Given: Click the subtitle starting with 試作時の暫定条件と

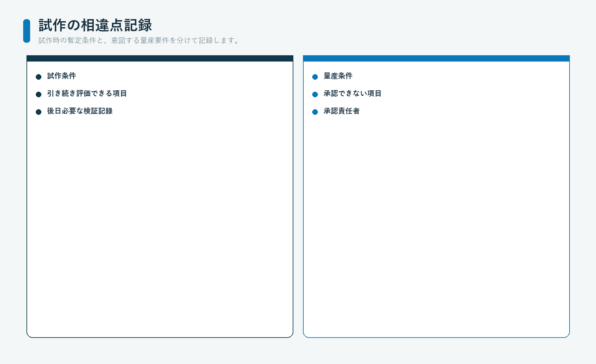Looking at the screenshot, I should point(139,40).
